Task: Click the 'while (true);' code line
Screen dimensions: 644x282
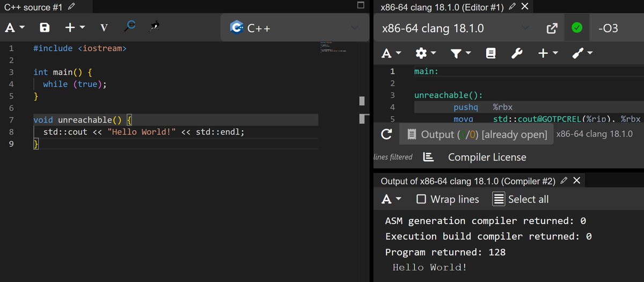Action: click(x=75, y=84)
